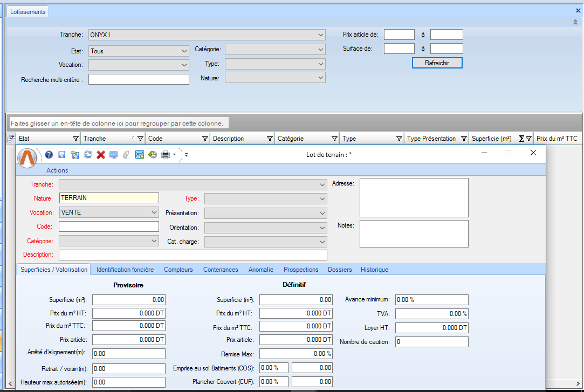This screenshot has height=392, width=584.
Task: Open the Actions menu
Action: pos(57,170)
